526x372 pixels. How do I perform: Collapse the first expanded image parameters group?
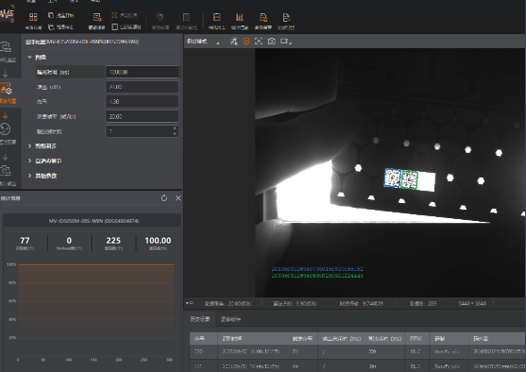(30, 57)
